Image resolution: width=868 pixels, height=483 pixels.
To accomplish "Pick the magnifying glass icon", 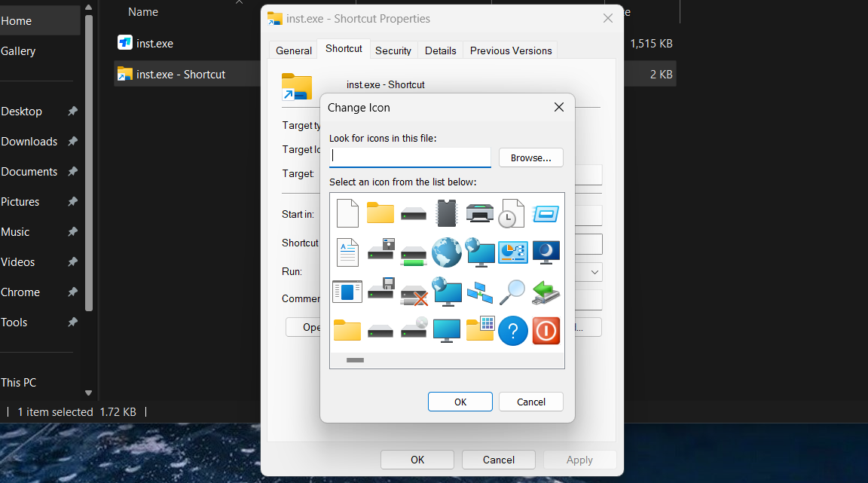I will click(x=512, y=292).
